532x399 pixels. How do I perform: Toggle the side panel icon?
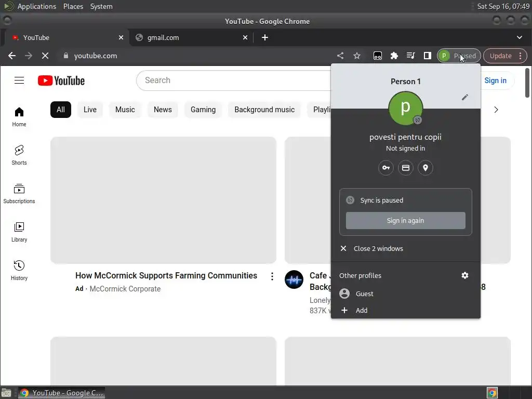pos(427,56)
